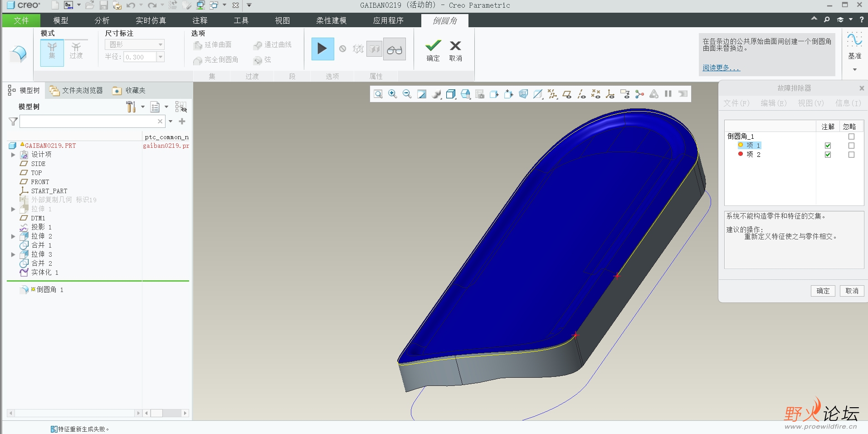Click the Datum curve icon in the ribbon
Image resolution: width=868 pixels, height=434 pixels.
click(854, 40)
